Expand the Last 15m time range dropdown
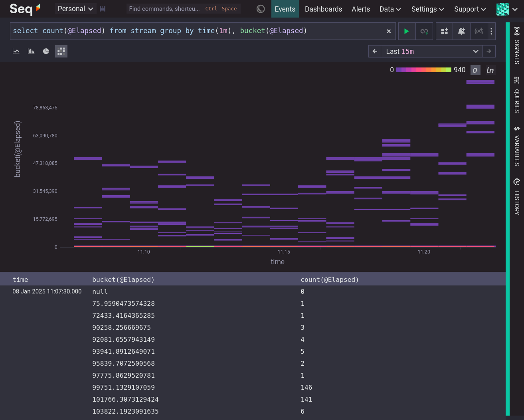The image size is (524, 420). pos(432,52)
